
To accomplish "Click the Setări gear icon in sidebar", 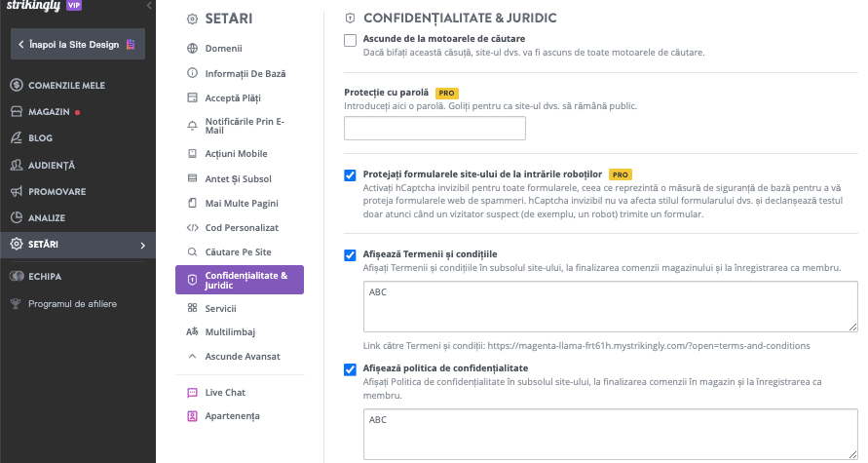I will [17, 245].
